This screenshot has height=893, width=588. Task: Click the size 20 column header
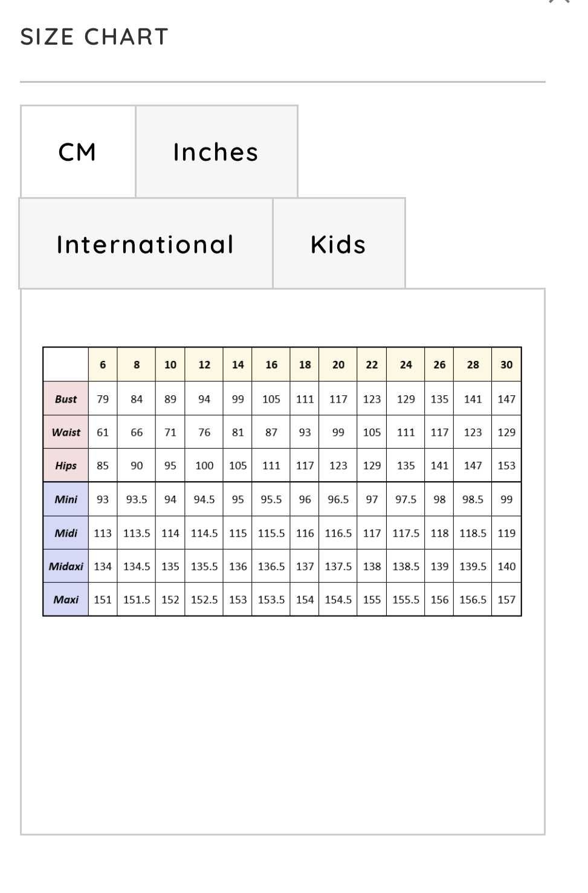(x=338, y=365)
